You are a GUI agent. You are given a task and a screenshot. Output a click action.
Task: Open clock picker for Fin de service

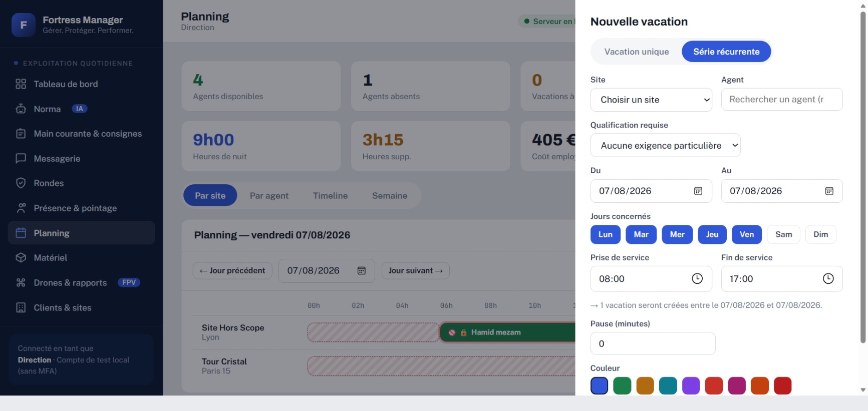pyautogui.click(x=828, y=279)
